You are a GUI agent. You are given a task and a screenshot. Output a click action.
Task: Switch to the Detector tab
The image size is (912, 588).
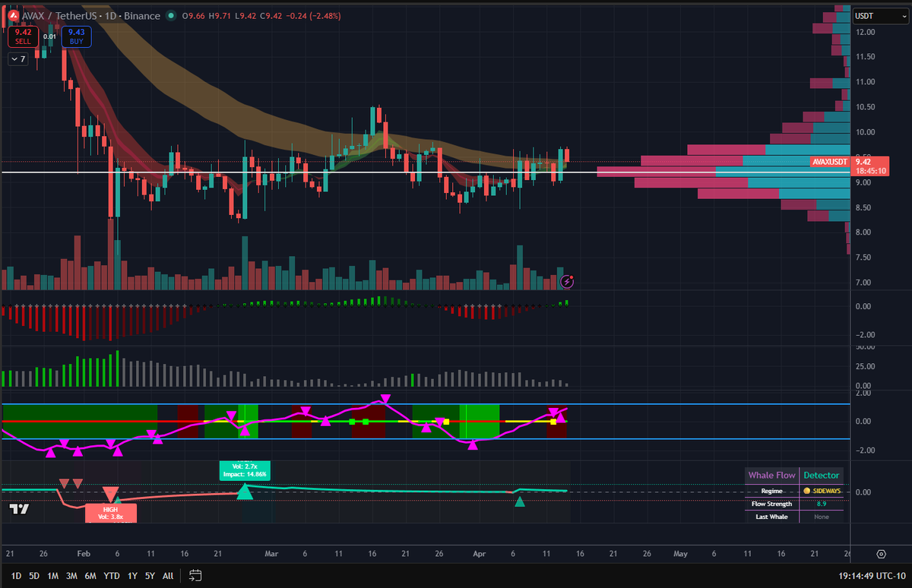click(822, 475)
